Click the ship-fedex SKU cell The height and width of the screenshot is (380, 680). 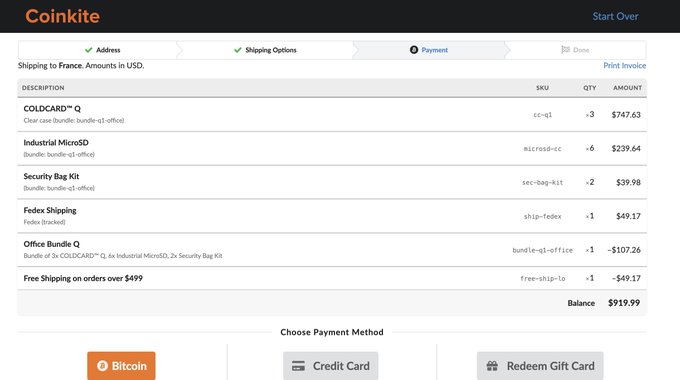[x=543, y=216]
